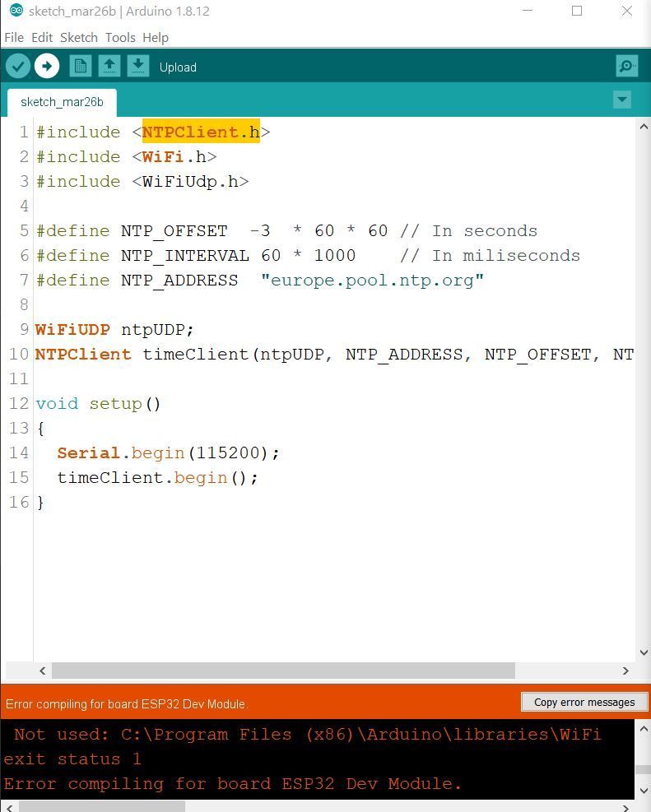Click the 'Not used:' console line
The width and height of the screenshot is (651, 812).
click(308, 735)
